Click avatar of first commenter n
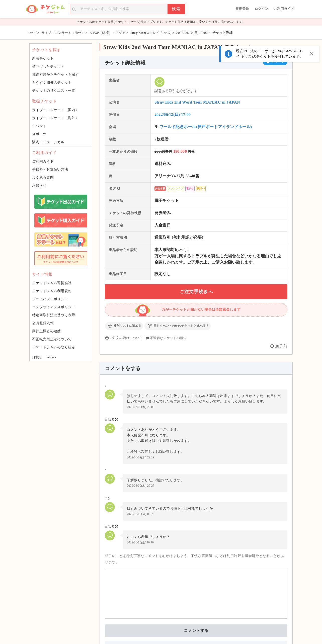 coord(110,394)
